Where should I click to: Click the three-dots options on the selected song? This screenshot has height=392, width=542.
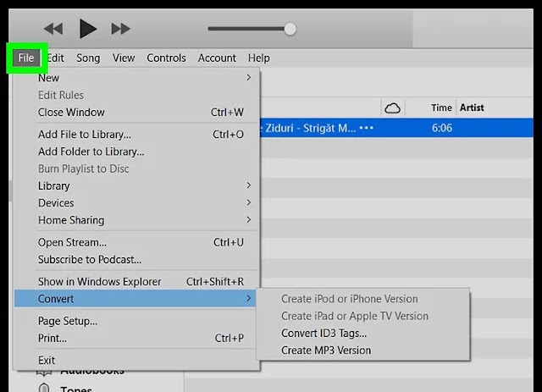pos(367,128)
